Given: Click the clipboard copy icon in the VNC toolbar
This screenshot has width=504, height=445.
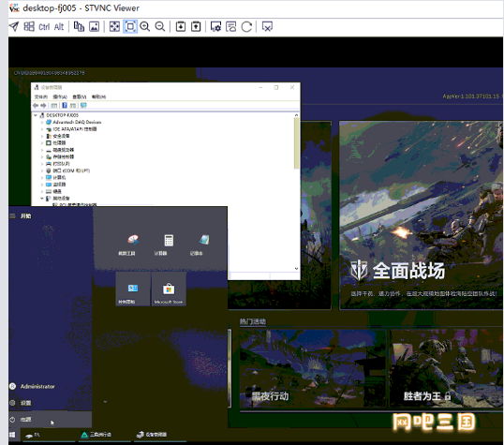Looking at the screenshot, I should [79, 26].
